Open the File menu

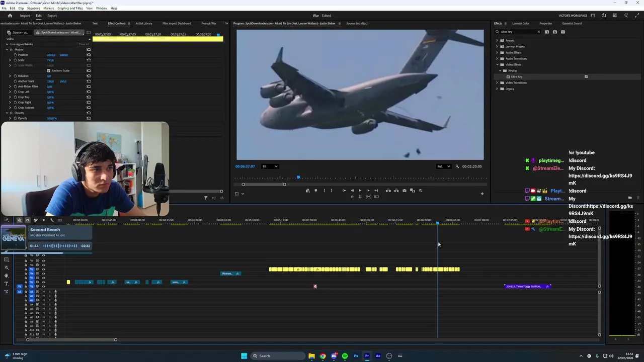(x=4, y=8)
